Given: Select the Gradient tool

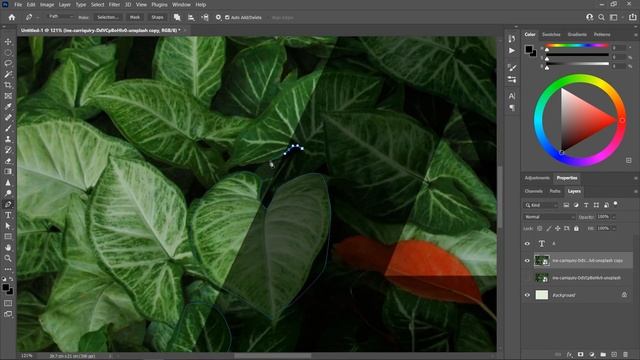Looking at the screenshot, I should [8, 171].
